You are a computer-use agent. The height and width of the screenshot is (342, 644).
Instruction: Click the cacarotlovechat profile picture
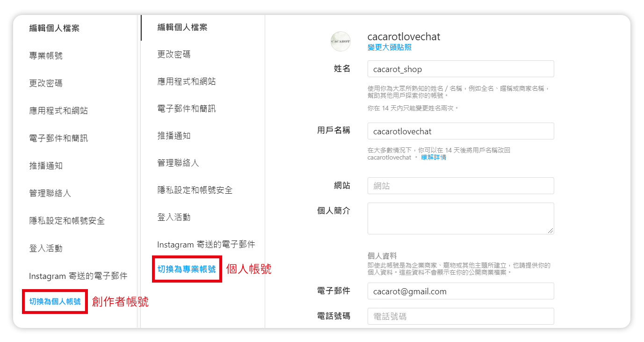click(340, 41)
